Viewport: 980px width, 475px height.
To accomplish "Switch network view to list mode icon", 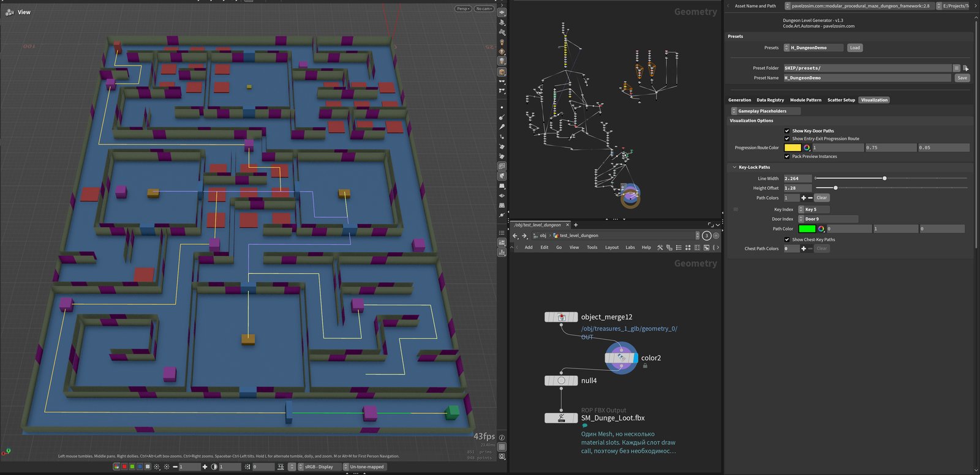I will 679,247.
